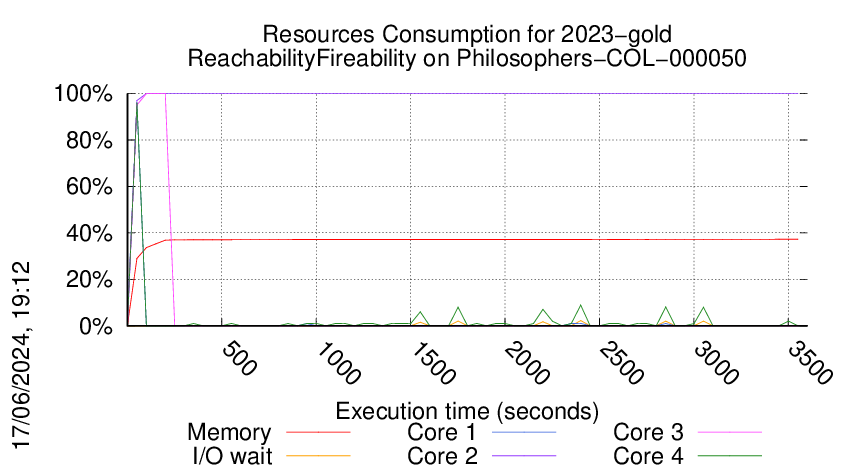Click the green Core 4 legend line sample
Image resolution: width=850 pixels, height=475 pixels.
730,456
